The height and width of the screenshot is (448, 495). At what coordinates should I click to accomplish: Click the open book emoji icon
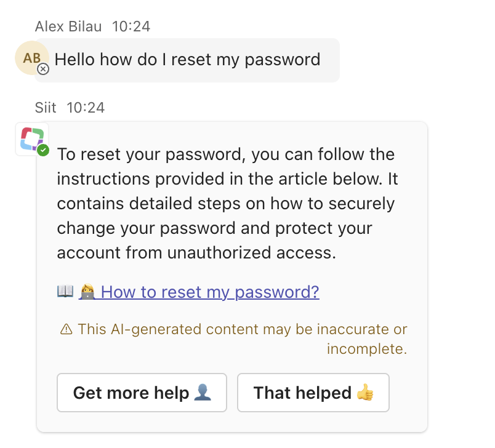(x=65, y=291)
